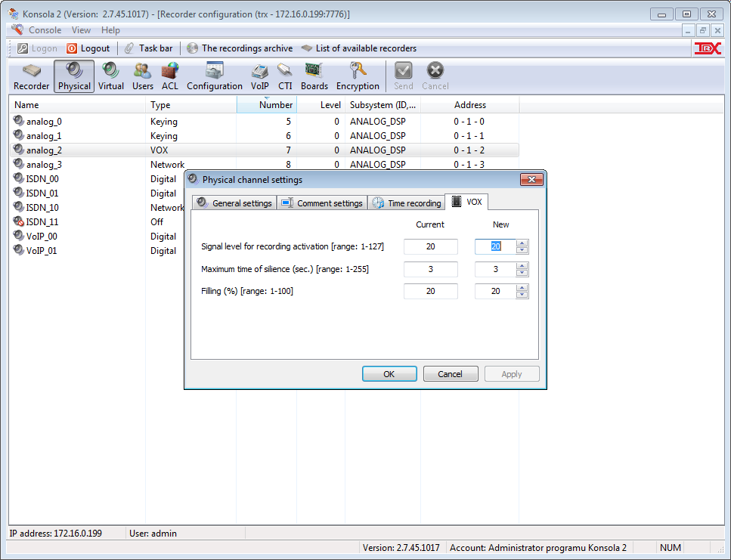Image resolution: width=731 pixels, height=560 pixels.
Task: Click the Logon key button
Action: click(37, 48)
